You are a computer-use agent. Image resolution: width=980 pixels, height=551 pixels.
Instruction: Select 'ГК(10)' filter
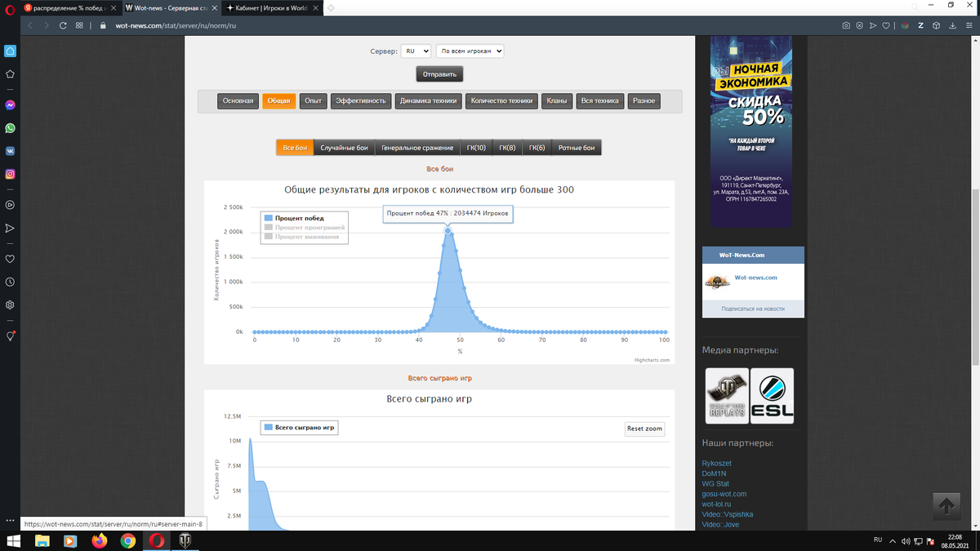pyautogui.click(x=476, y=148)
